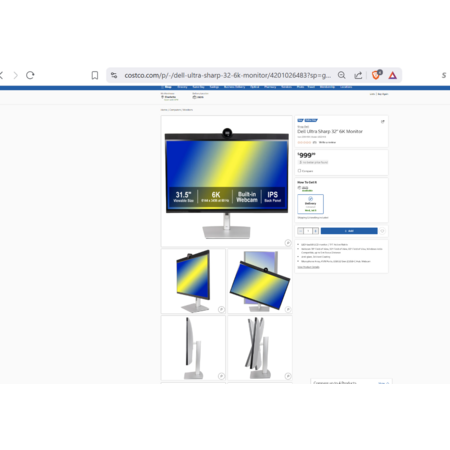Viewport: 450px width, 450px height.
Task: Go forward with the forward arrow
Action: [x=15, y=75]
